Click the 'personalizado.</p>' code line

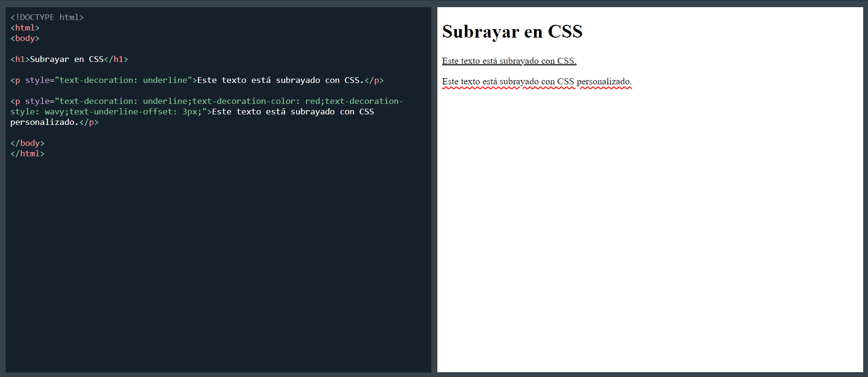(54, 122)
